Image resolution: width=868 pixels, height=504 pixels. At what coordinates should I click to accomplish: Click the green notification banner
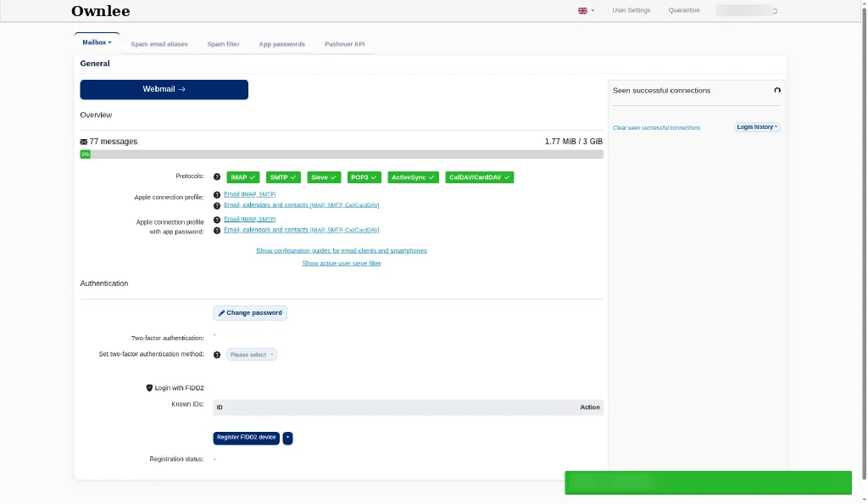point(708,483)
